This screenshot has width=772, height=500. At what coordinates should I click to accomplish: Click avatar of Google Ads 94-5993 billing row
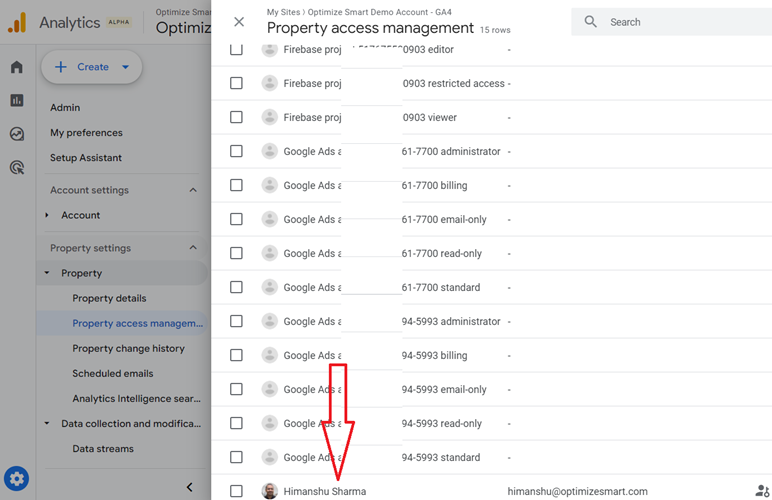pyautogui.click(x=269, y=355)
